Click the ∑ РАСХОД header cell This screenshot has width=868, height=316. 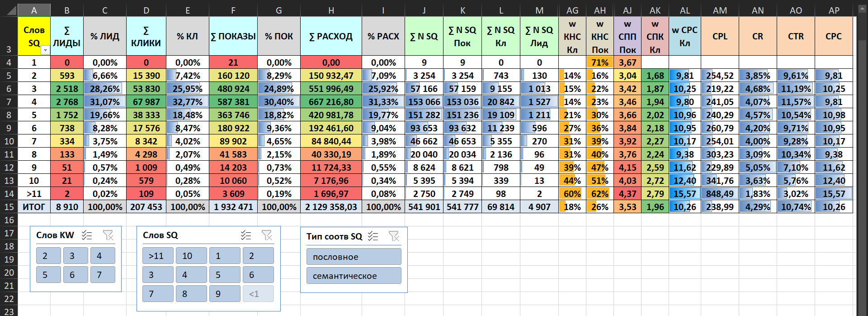331,36
